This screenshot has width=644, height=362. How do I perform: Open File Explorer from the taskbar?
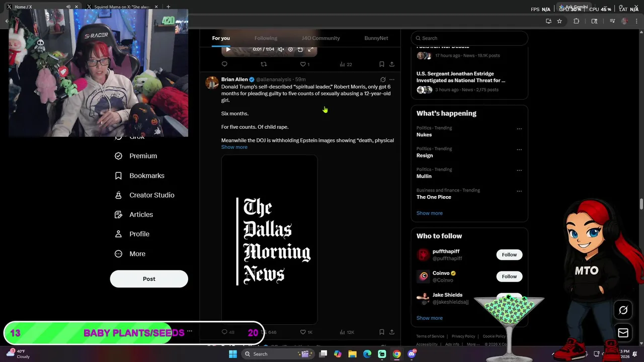[352, 354]
